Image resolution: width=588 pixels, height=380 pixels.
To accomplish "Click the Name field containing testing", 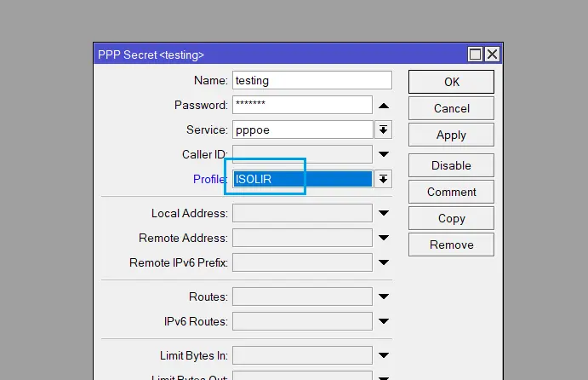I will tap(311, 80).
